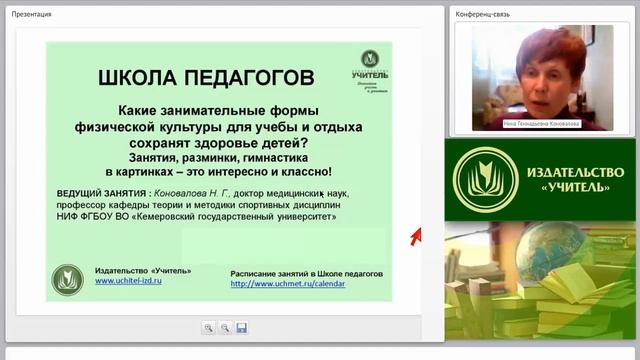Screen dimensions: 640x360
Task: Click the globe and books image
Action: 540,280
